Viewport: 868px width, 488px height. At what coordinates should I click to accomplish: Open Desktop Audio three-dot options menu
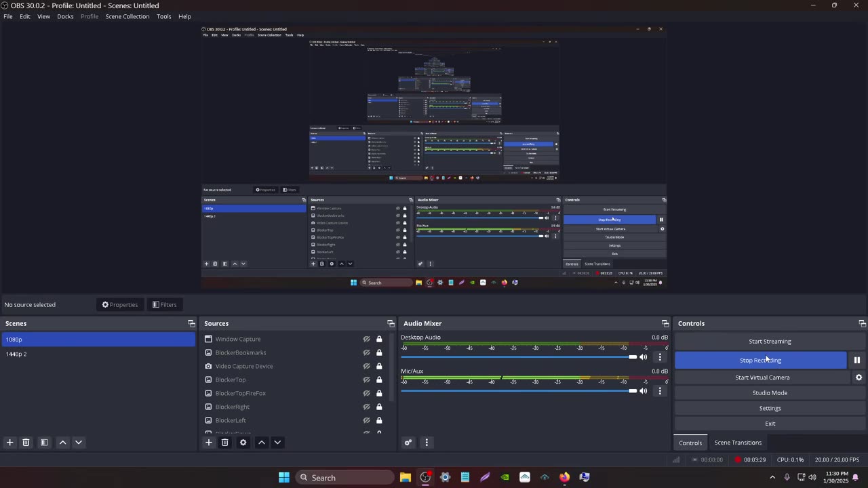point(660,357)
